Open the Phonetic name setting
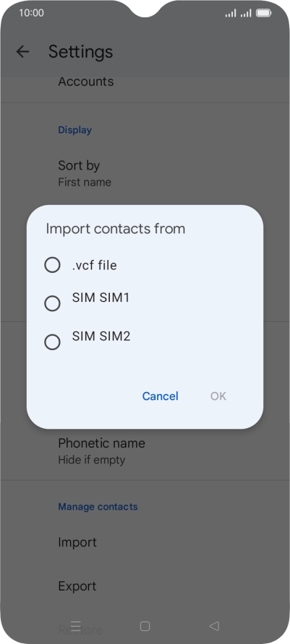Image resolution: width=290 pixels, height=644 pixels. point(145,451)
